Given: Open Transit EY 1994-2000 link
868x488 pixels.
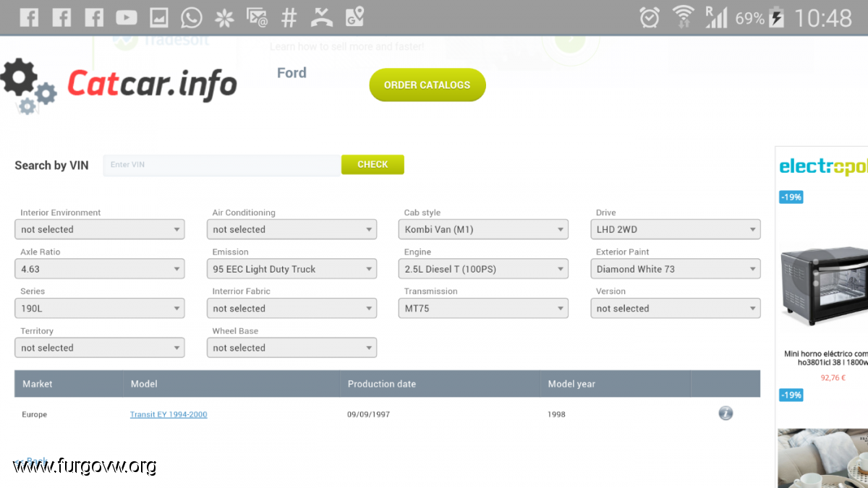Looking at the screenshot, I should tap(169, 414).
